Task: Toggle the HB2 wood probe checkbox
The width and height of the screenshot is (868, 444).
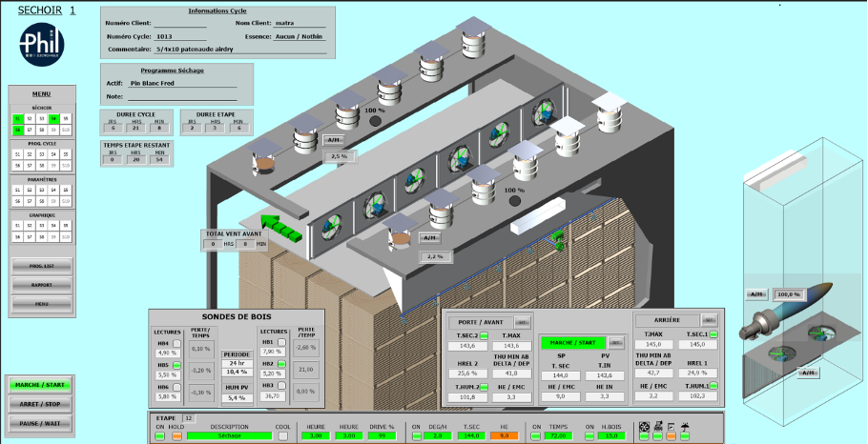Action: (281, 364)
